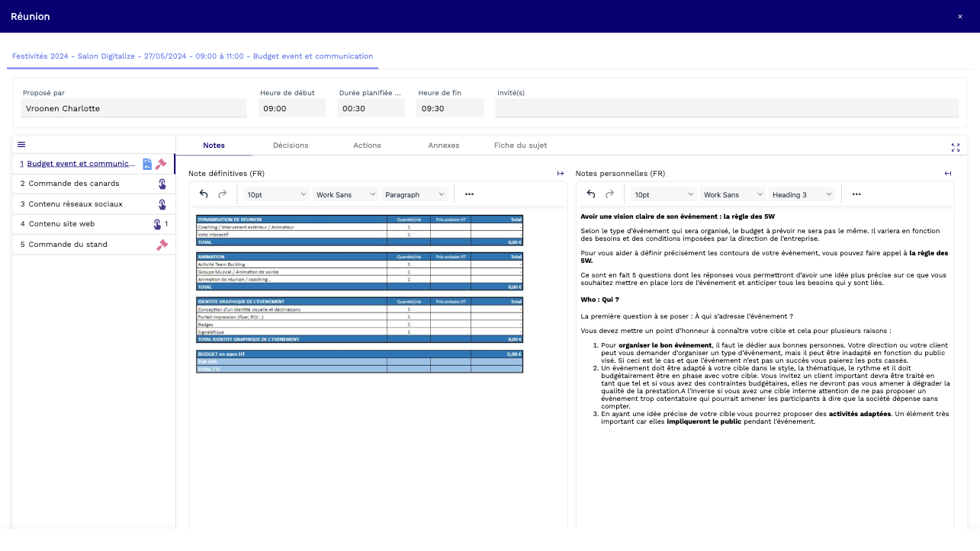Open the PDF document attached to Budget event
980x551 pixels.
(x=146, y=163)
